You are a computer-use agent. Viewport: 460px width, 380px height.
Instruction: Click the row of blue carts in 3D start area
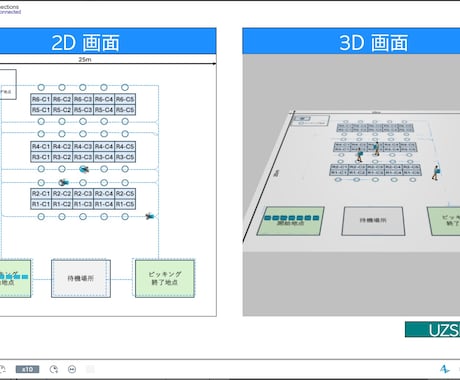point(292,218)
